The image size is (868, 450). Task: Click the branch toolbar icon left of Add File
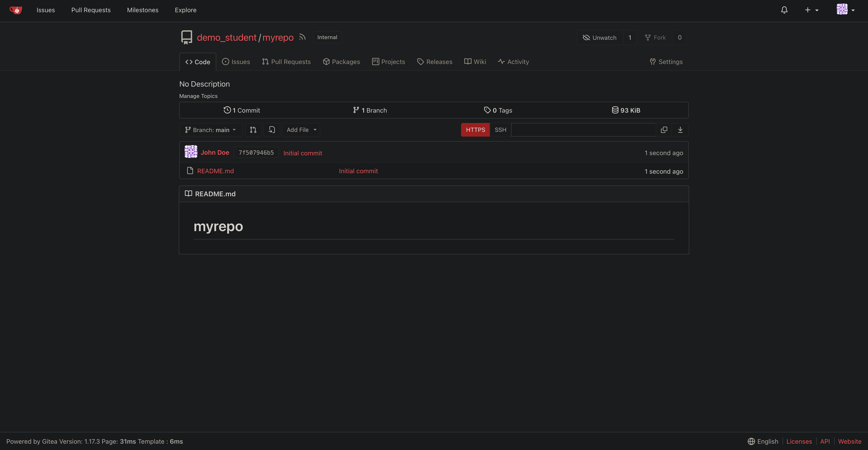click(271, 130)
